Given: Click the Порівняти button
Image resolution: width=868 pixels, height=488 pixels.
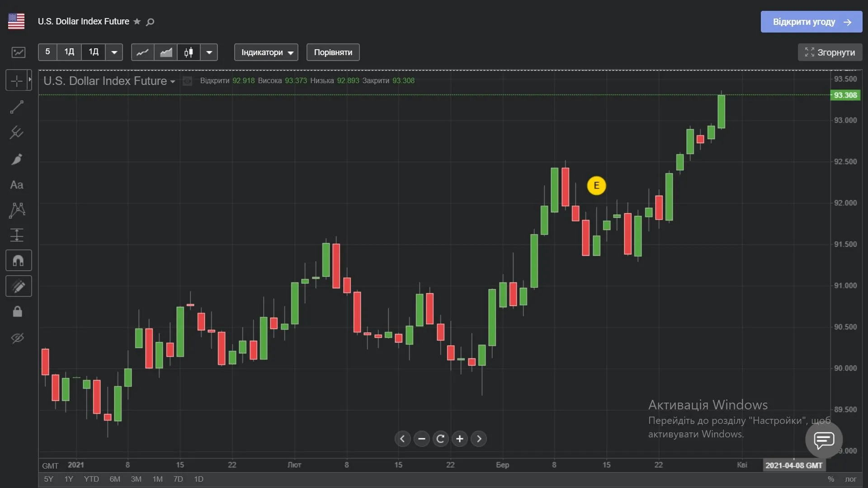Looking at the screenshot, I should 333,52.
